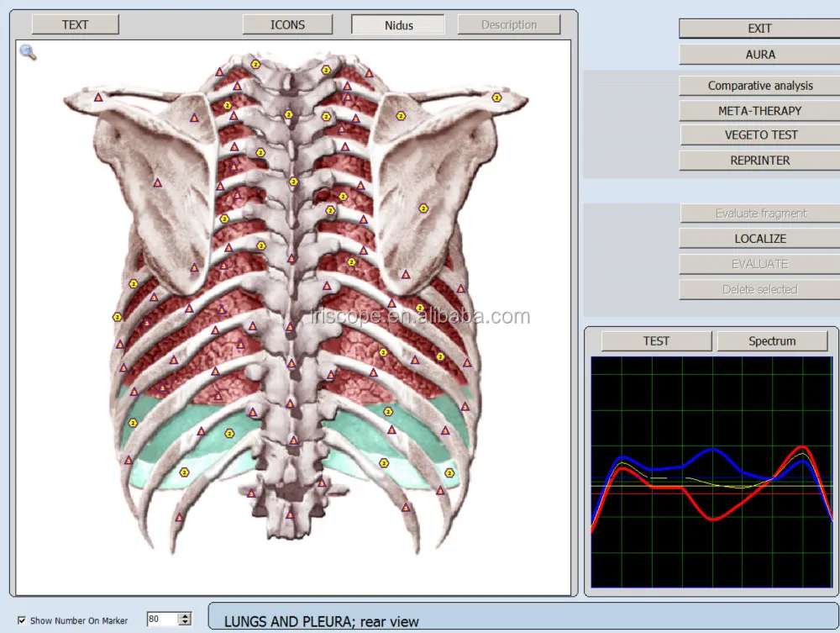Run the VEGETO TEST
840x633 pixels.
(759, 135)
